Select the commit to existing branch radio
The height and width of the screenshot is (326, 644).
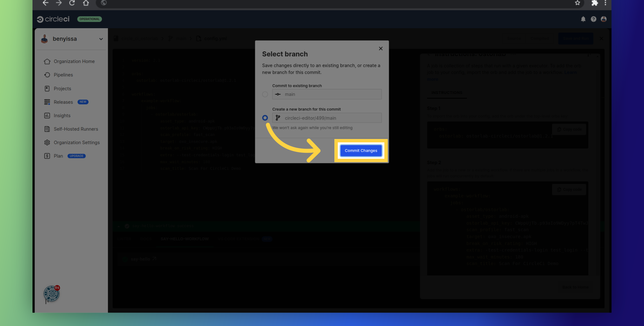tap(265, 94)
